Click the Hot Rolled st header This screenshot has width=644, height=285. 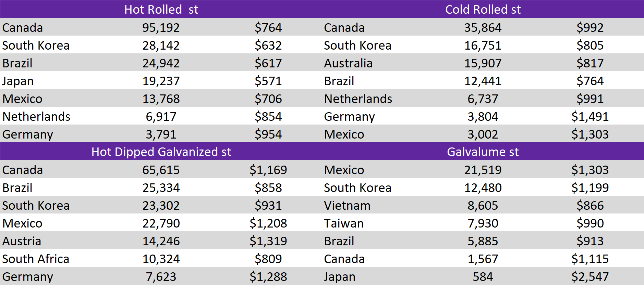click(x=161, y=9)
